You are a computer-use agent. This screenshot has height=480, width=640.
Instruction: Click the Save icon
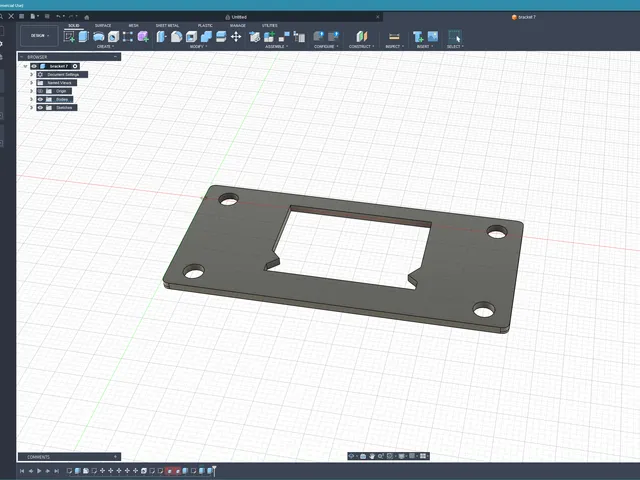47,16
